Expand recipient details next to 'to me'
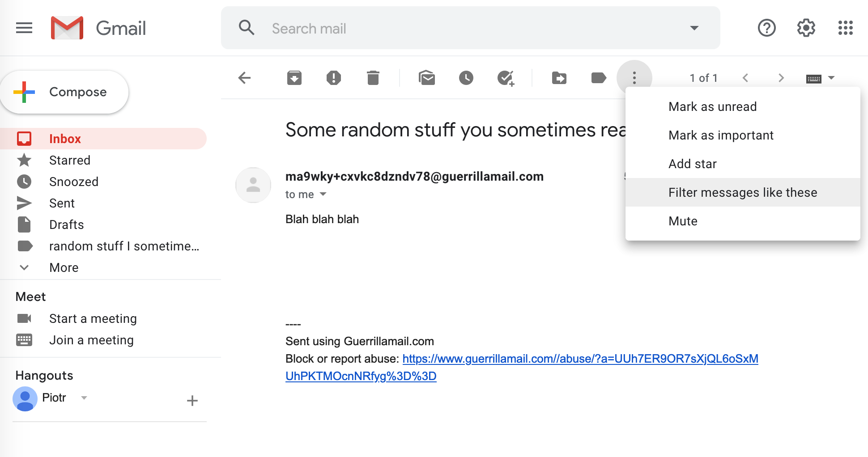868x457 pixels. pos(323,194)
